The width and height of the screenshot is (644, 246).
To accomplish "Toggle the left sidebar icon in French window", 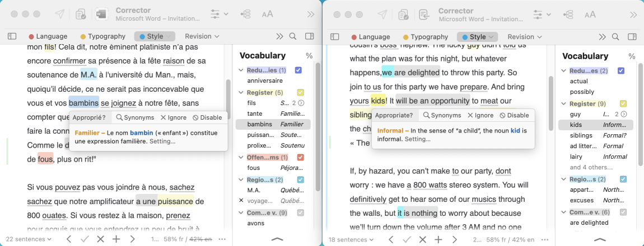I will [12, 36].
